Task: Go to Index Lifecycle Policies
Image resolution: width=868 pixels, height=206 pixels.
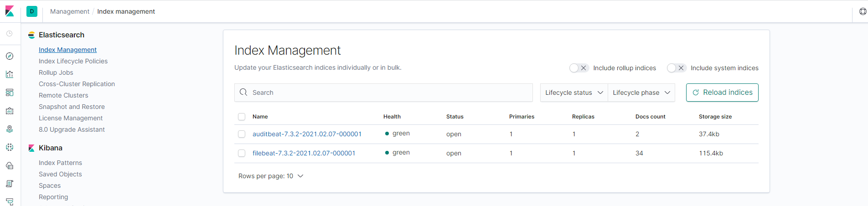Action: (x=73, y=61)
